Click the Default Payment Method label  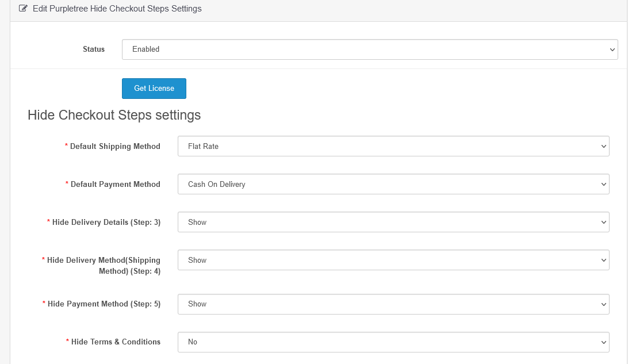[116, 184]
